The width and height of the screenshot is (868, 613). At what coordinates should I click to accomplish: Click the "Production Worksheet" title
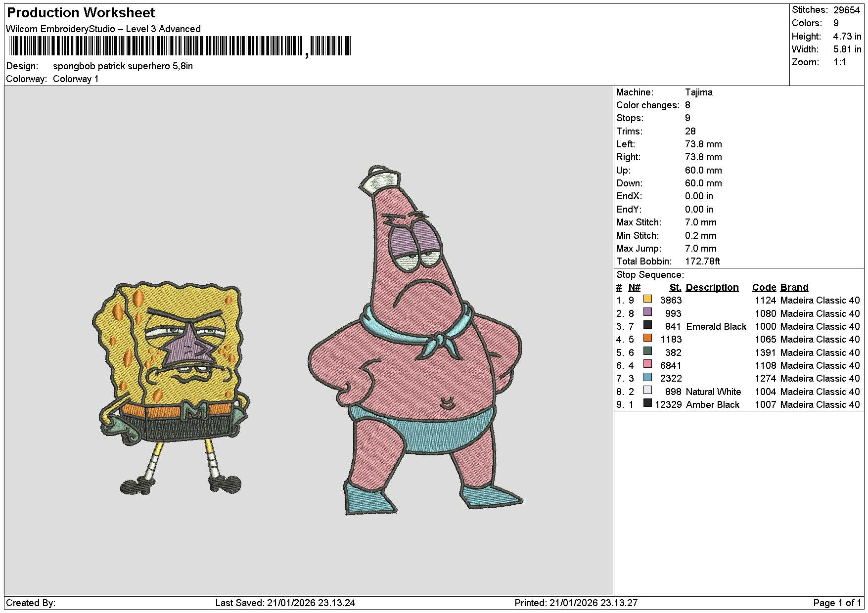click(81, 12)
